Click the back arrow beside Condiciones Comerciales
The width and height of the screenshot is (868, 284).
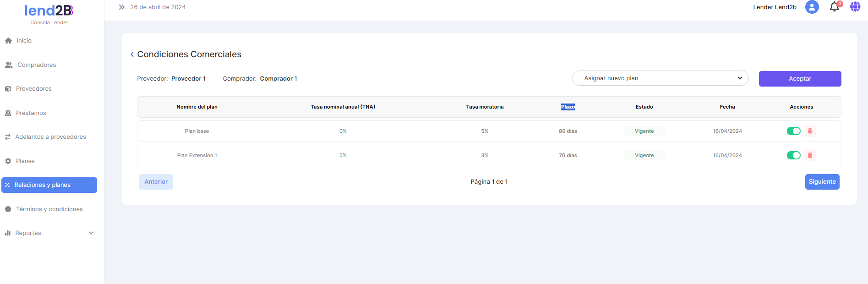[132, 55]
